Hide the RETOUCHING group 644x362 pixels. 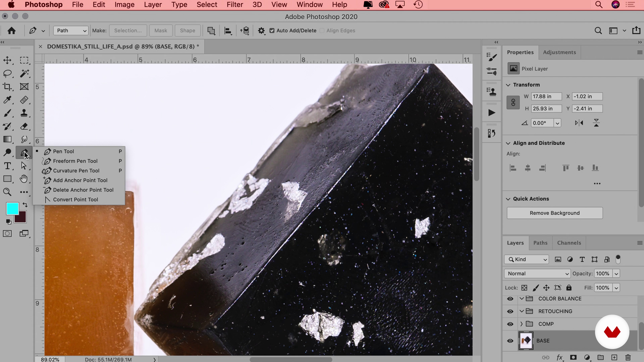point(510,311)
